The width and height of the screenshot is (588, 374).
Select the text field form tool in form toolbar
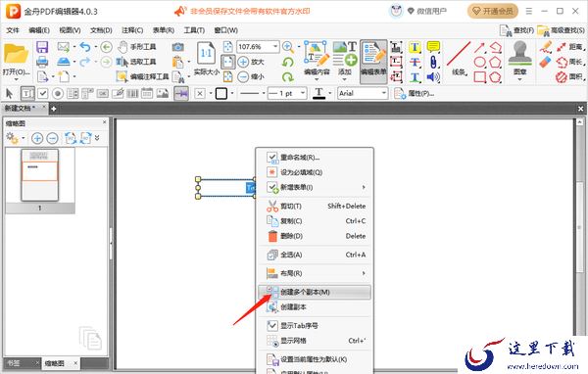pos(27,93)
